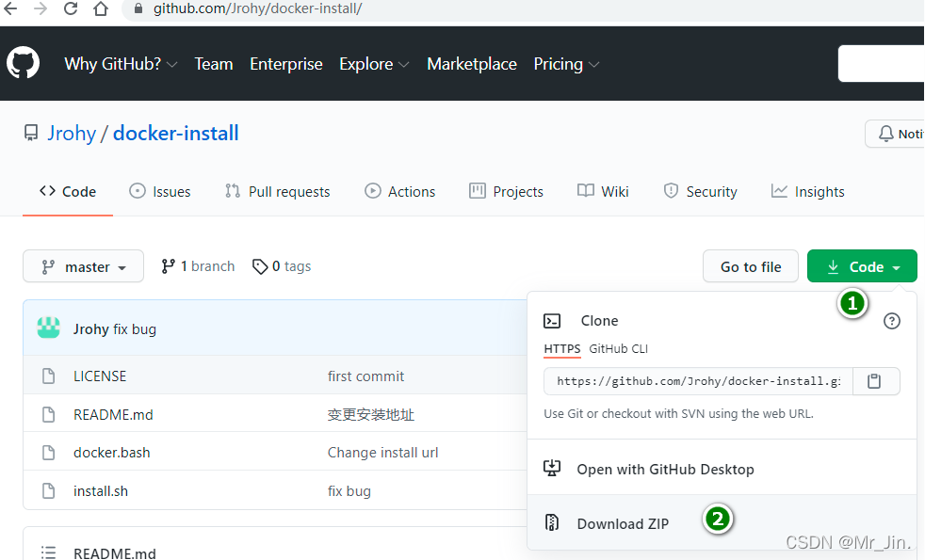Switch to the Issues tab
925x560 pixels.
coord(160,192)
